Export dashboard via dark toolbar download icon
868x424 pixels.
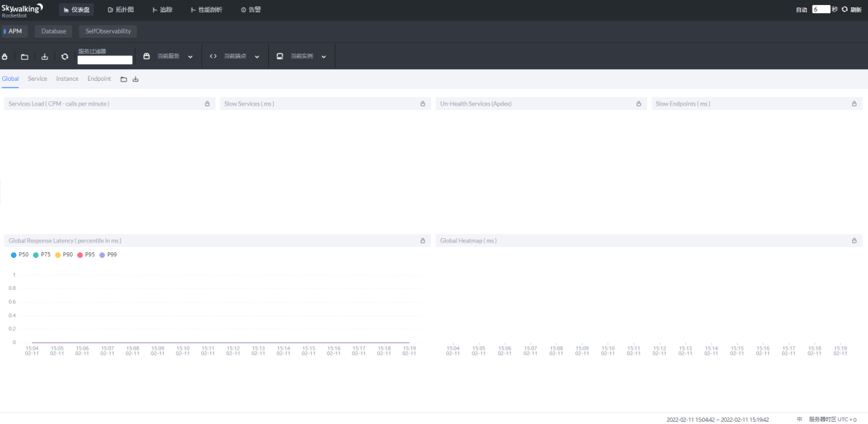click(45, 56)
